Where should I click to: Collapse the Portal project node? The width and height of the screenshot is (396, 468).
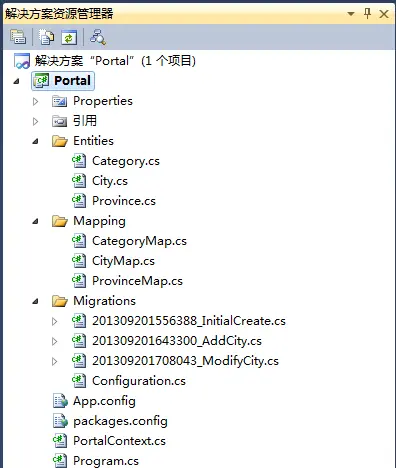(16, 81)
